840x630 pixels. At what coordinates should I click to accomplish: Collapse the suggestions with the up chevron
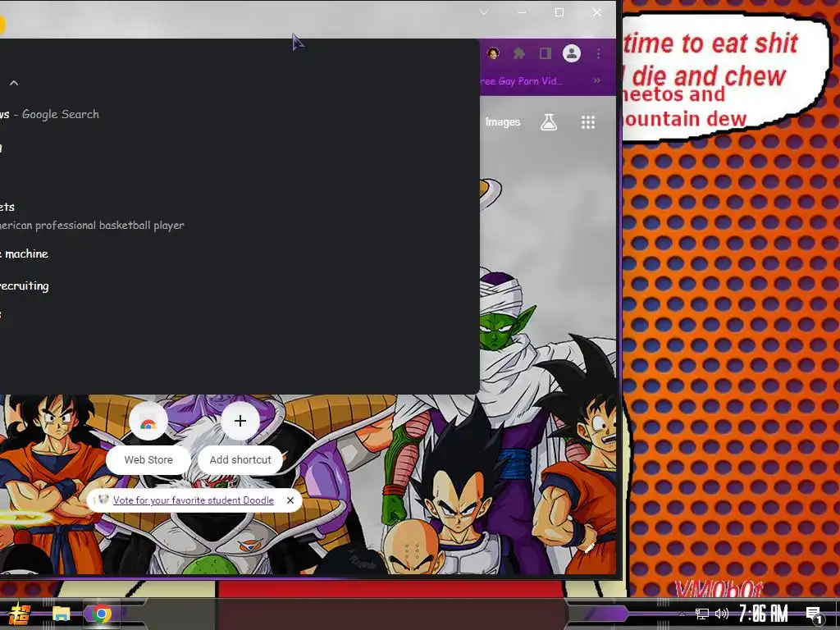(x=14, y=83)
